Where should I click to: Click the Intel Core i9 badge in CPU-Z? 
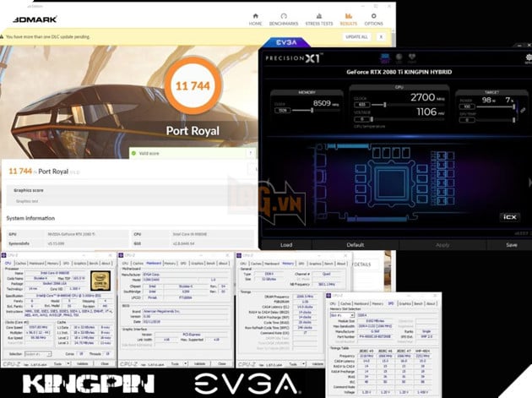[x=100, y=281]
